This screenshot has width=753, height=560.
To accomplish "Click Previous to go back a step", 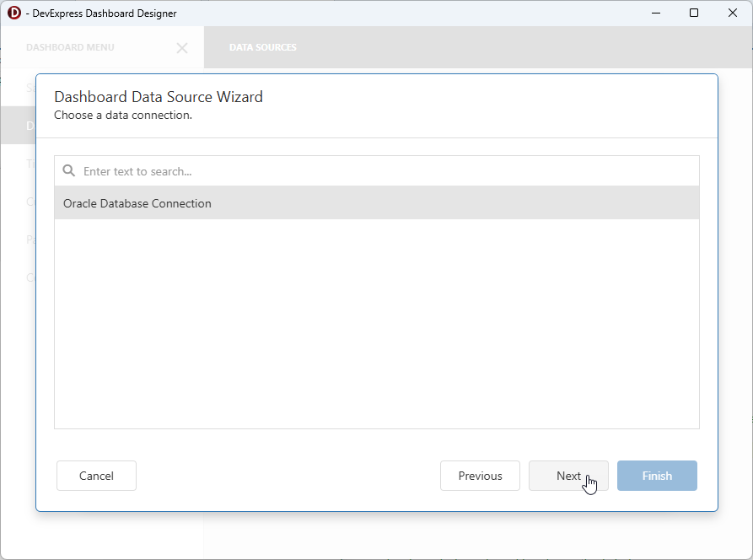I will coord(480,476).
